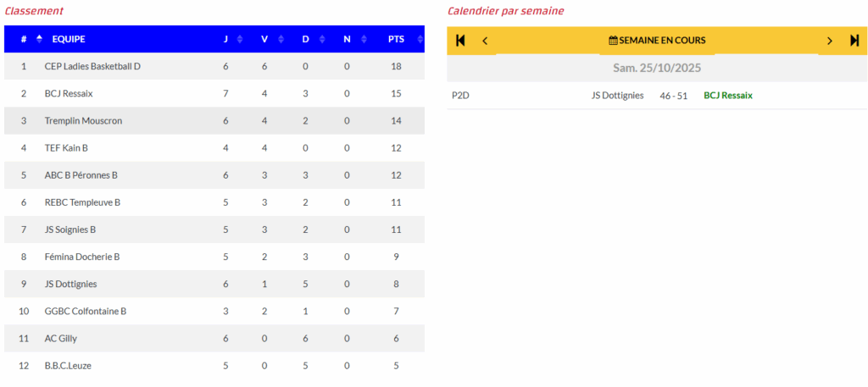Jump to the last week of calendar
The width and height of the screenshot is (868, 387).
854,41
